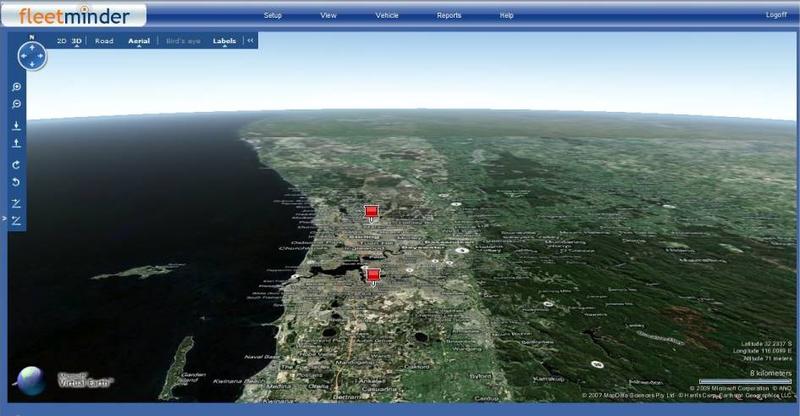Open the Setup menu
Viewport: 800px width, 416px height.
(x=272, y=15)
